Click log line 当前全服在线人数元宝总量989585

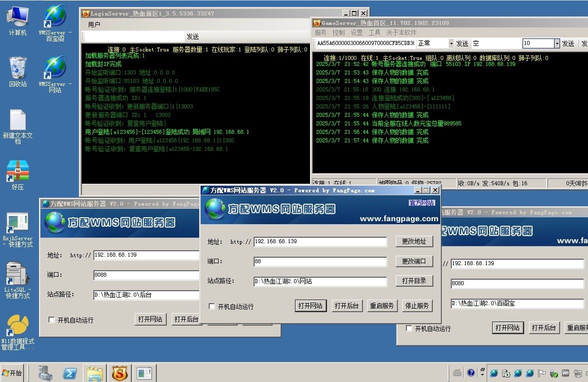[389, 123]
